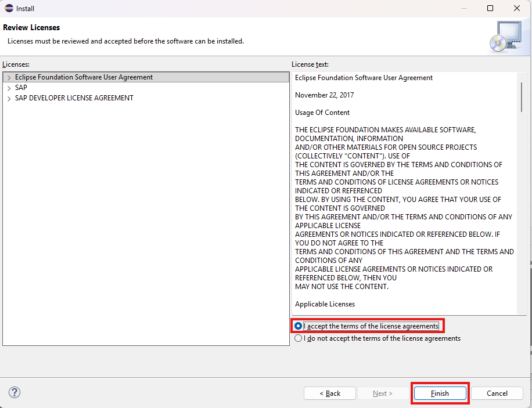The height and width of the screenshot is (408, 532).
Task: Click the license text scrollbar thumb
Action: point(522,97)
